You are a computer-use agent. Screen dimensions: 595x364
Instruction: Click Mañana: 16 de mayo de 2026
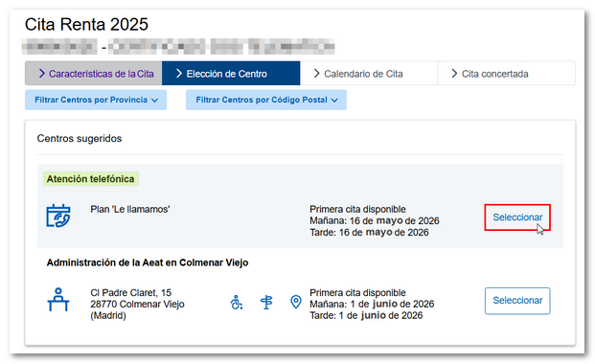tap(375, 220)
